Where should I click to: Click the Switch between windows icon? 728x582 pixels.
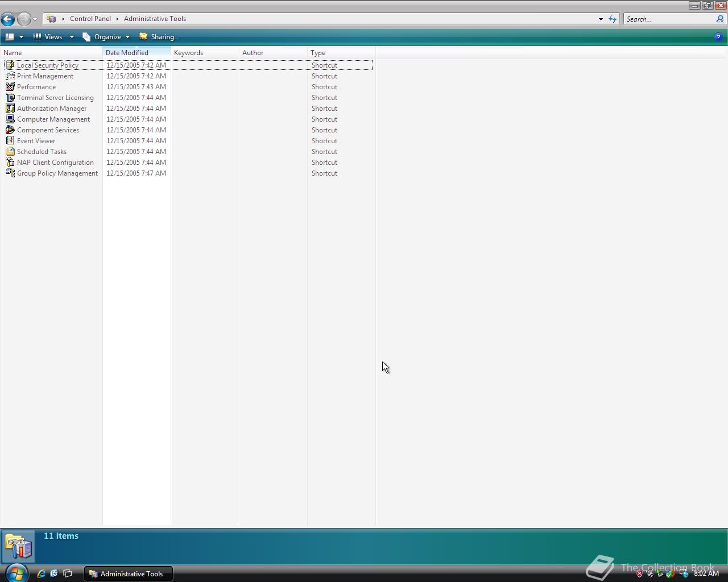(67, 573)
